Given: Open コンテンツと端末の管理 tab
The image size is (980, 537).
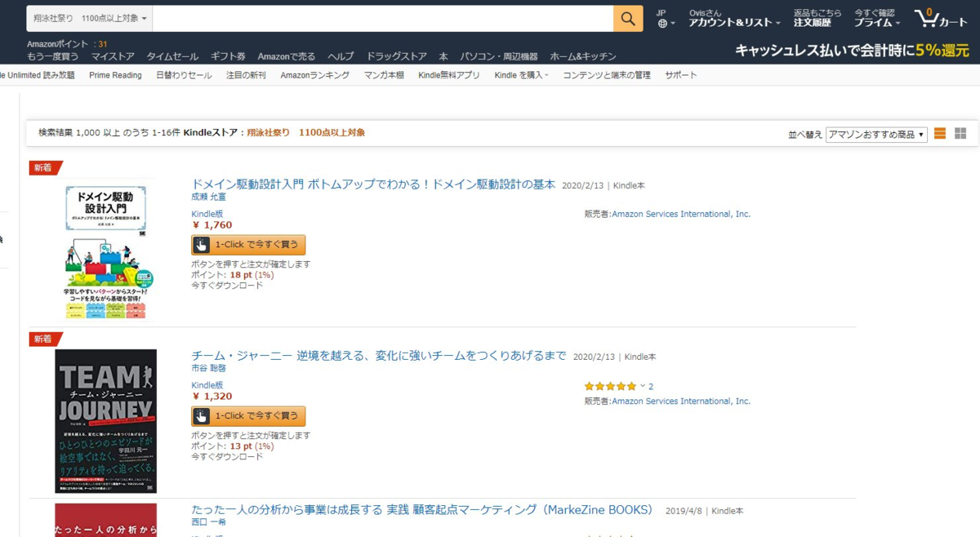Looking at the screenshot, I should pyautogui.click(x=607, y=75).
